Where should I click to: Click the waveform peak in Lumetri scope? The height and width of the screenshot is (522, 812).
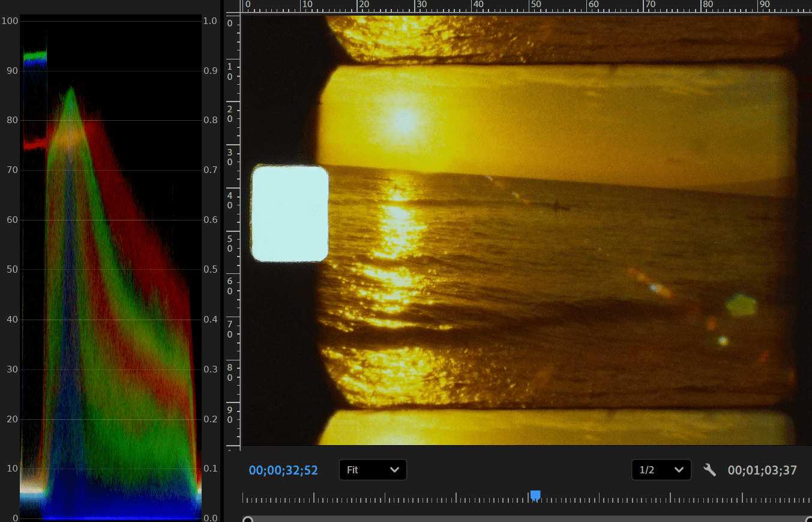[x=71, y=90]
